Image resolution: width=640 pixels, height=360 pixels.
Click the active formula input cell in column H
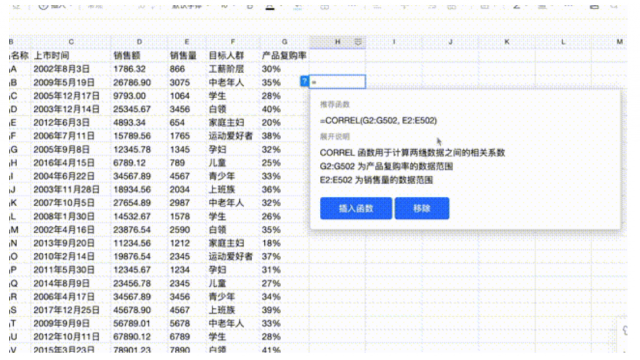tap(337, 82)
